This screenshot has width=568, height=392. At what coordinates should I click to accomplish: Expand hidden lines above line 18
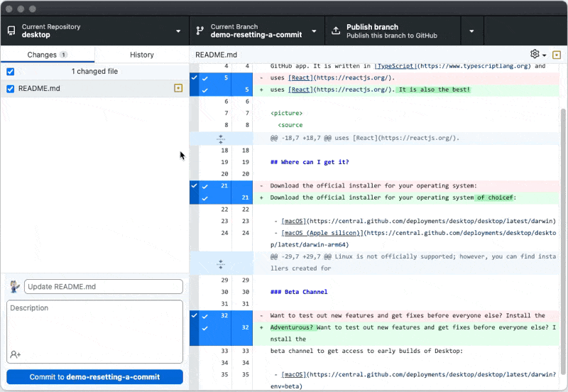click(x=220, y=138)
